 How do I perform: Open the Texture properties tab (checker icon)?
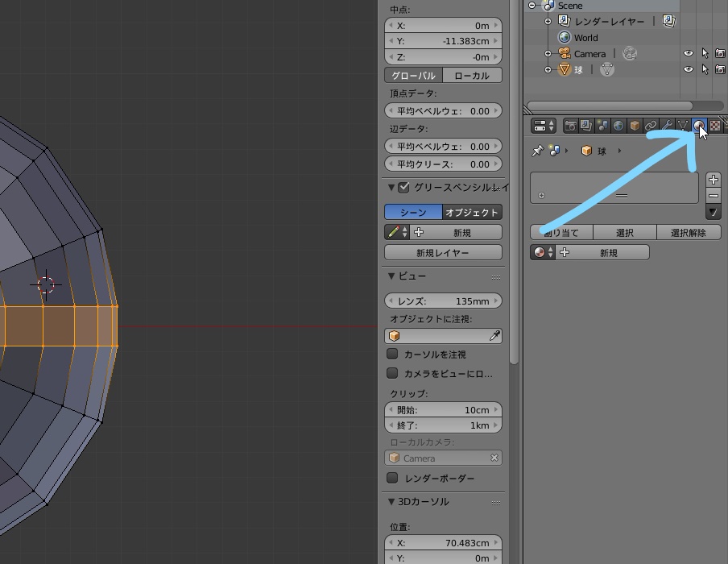point(715,126)
